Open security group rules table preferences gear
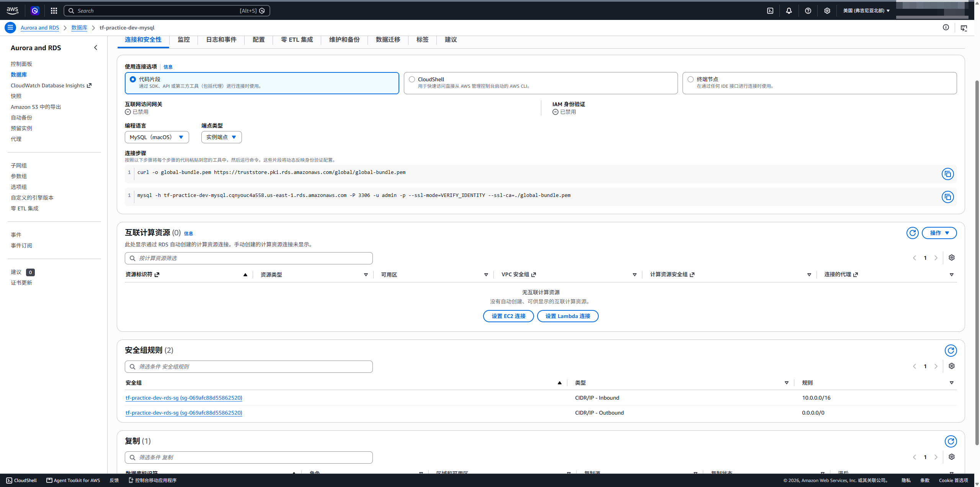Image resolution: width=980 pixels, height=487 pixels. [x=952, y=366]
